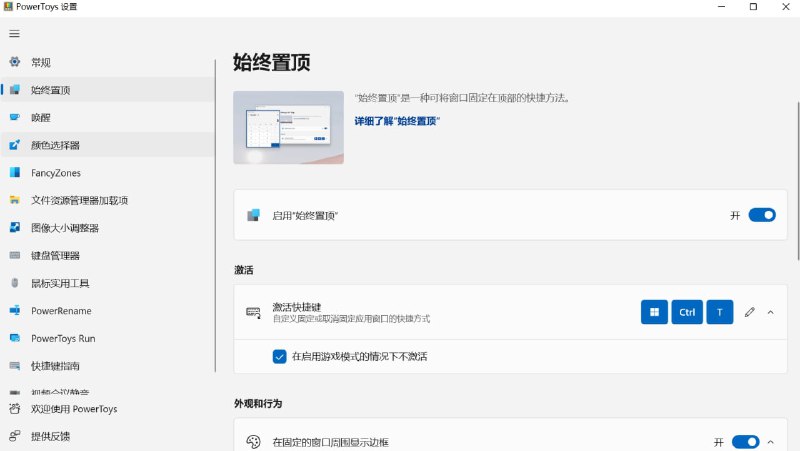Click the FancyZones sidebar icon
Viewport: 800px width, 451px height.
point(15,172)
